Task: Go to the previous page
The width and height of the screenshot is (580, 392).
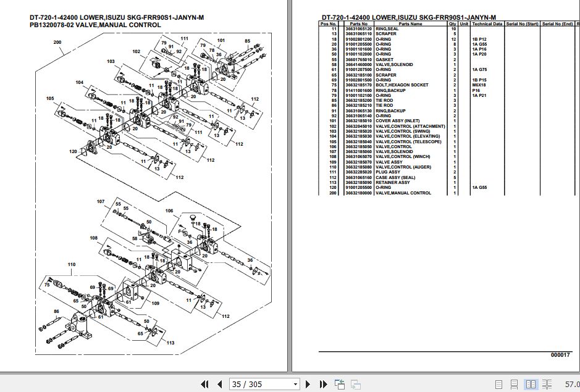Action: (220, 384)
